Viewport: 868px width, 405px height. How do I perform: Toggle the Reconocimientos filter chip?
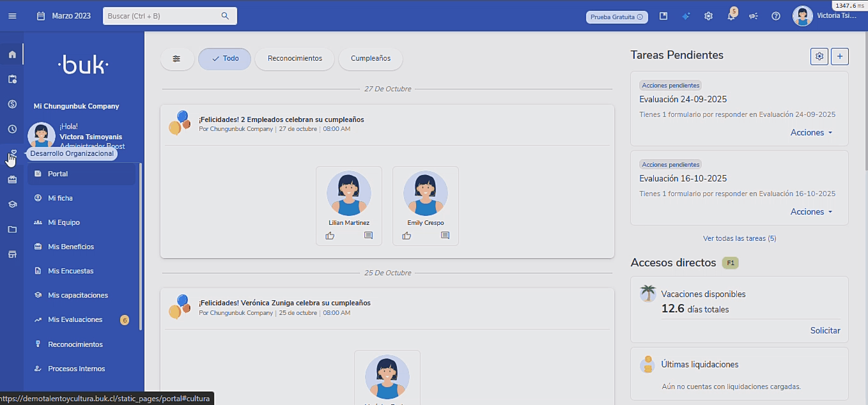[x=295, y=59]
